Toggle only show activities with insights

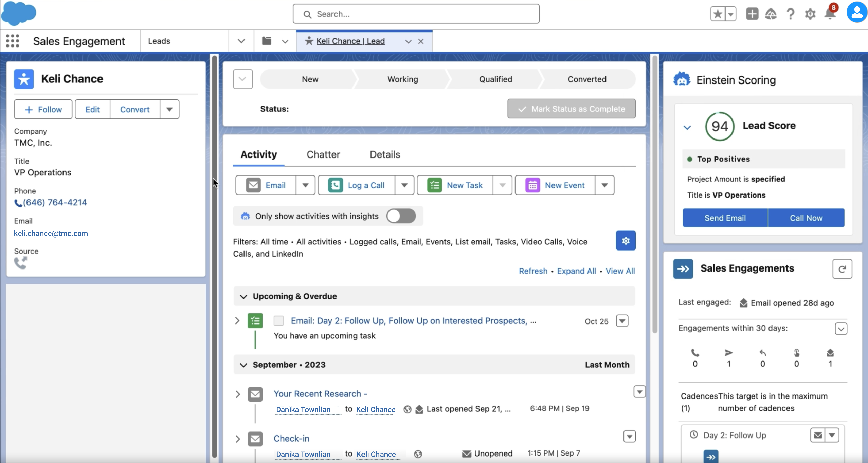click(x=401, y=216)
